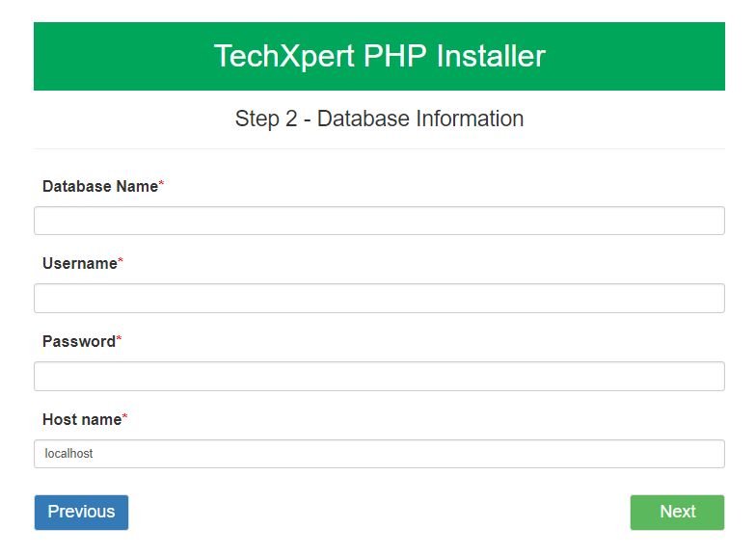Focus the Username text box
The height and width of the screenshot is (555, 756).
point(379,299)
